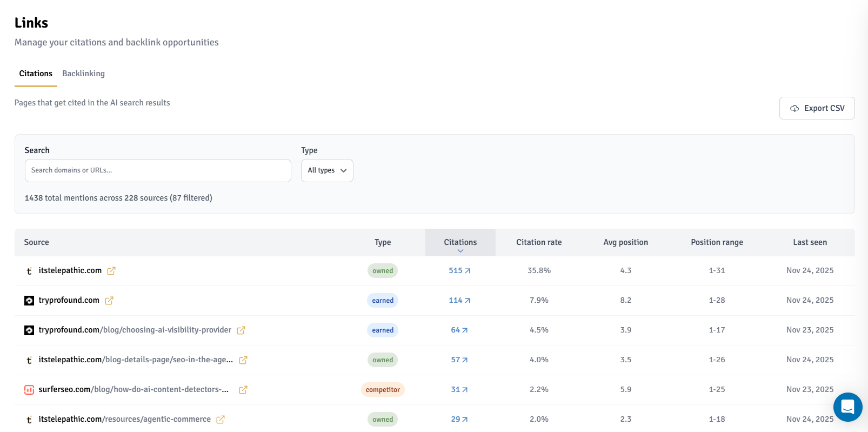Switch to the Citations tab
Viewport: 868px width, 432px height.
point(36,74)
